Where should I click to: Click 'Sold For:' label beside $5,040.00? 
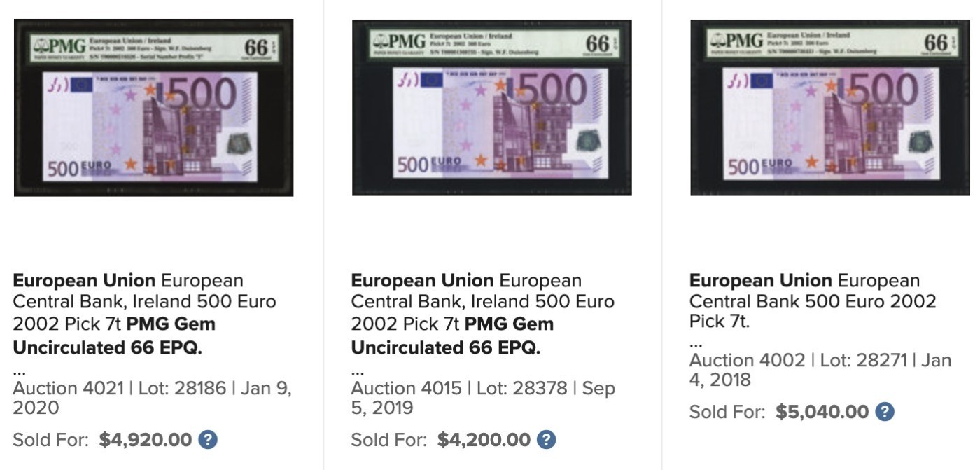pos(727,412)
